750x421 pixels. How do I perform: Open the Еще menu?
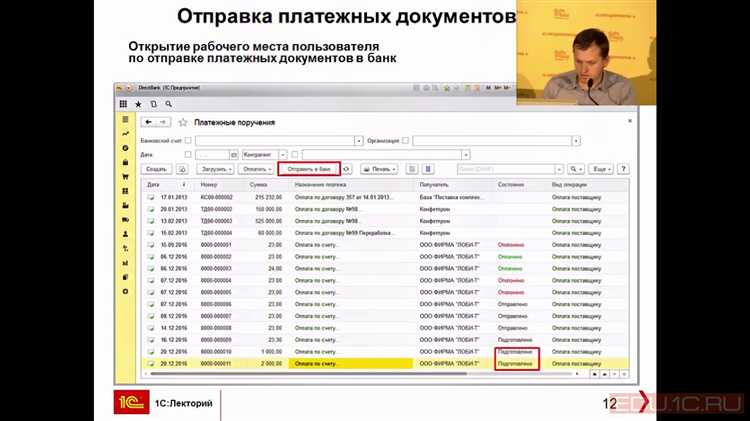click(601, 169)
